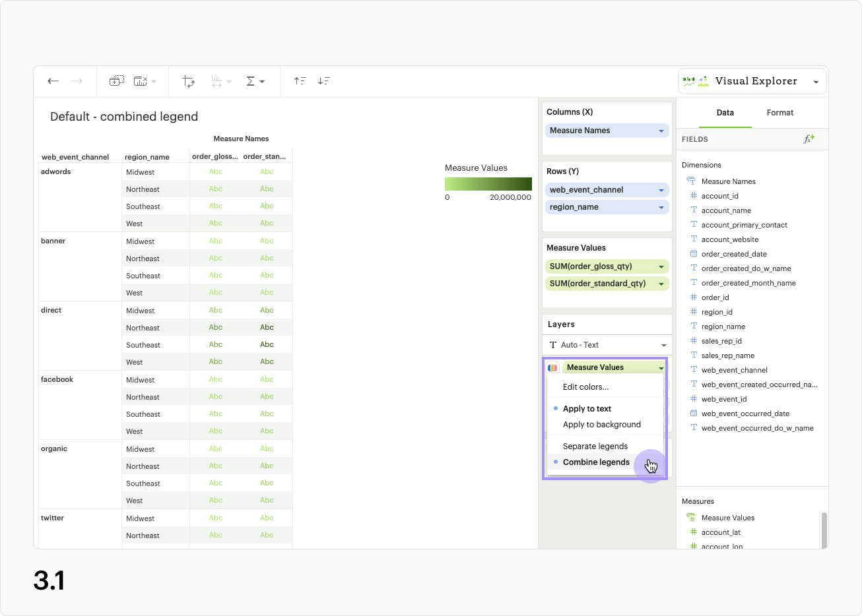This screenshot has width=862, height=616.
Task: Click the hash icon next to account_lat
Action: click(694, 532)
